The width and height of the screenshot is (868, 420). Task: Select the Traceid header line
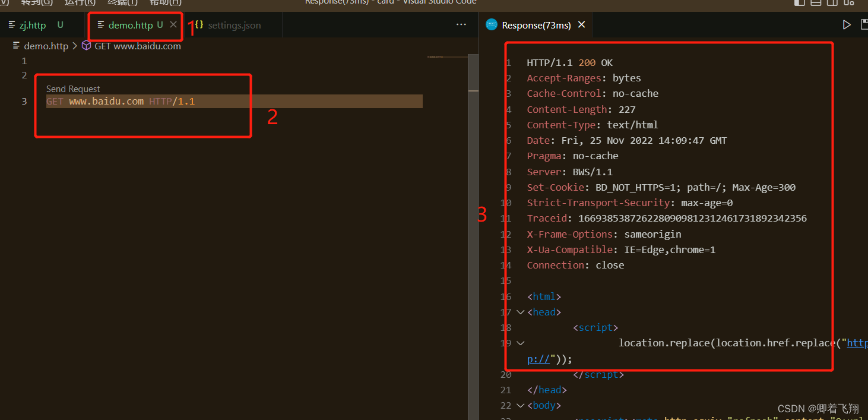click(x=667, y=218)
